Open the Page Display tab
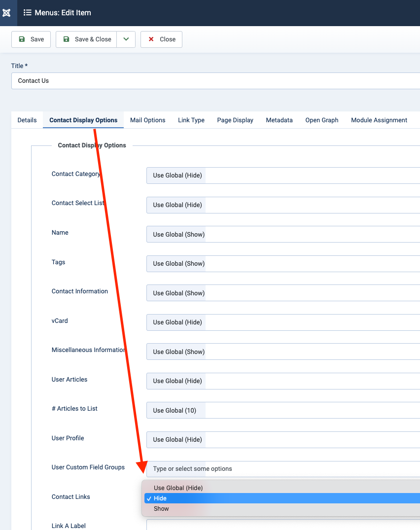 [235, 120]
